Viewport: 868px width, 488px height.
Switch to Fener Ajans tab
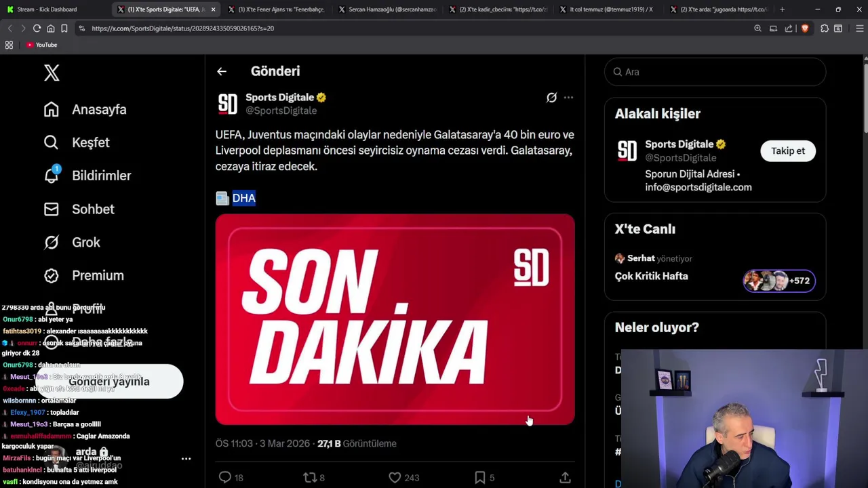click(276, 9)
